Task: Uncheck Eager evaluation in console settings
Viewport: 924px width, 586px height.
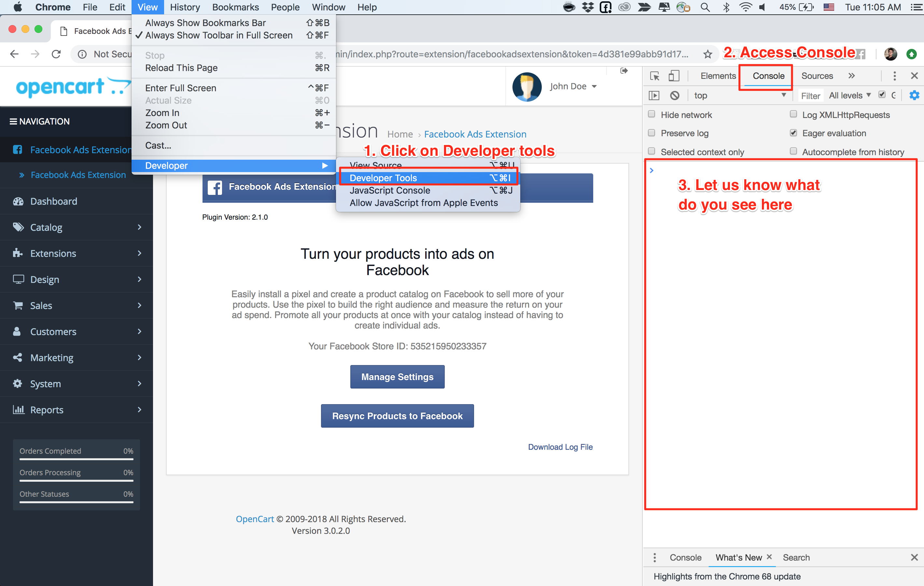Action: coord(793,133)
